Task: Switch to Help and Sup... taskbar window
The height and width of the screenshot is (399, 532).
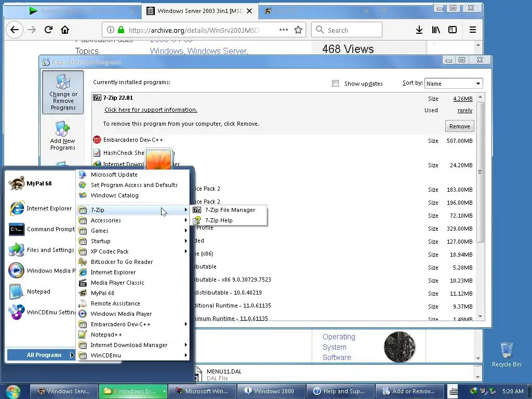Action: [x=340, y=392]
